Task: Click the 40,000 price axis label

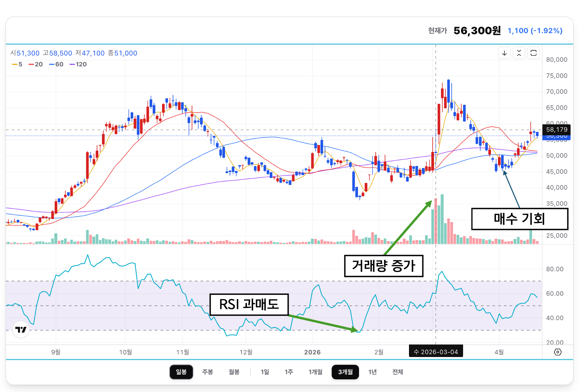Action: (x=557, y=188)
